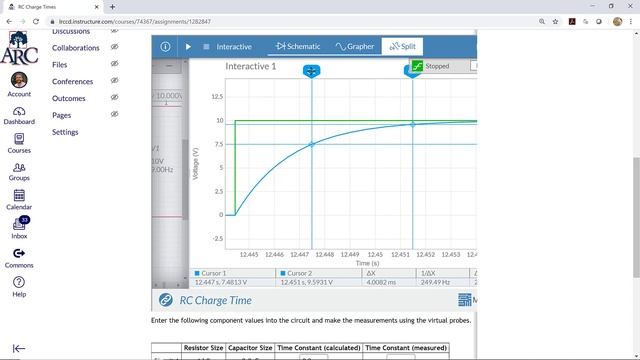Open the Collaborations course page
The height and width of the screenshot is (360, 640).
pos(76,48)
